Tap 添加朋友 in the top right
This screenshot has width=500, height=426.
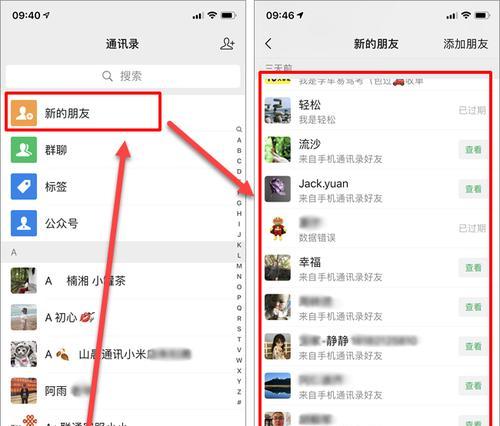click(465, 44)
